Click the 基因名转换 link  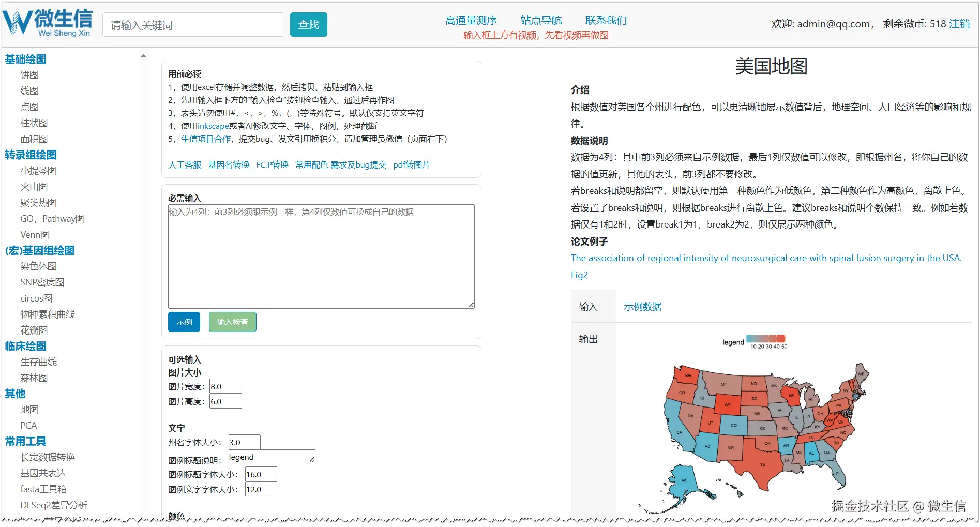(x=229, y=165)
